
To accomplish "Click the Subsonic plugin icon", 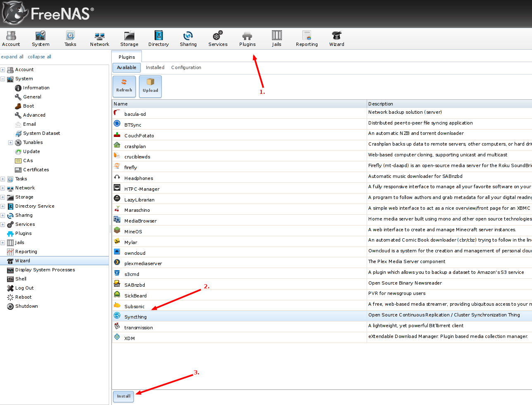I will coord(117,305).
